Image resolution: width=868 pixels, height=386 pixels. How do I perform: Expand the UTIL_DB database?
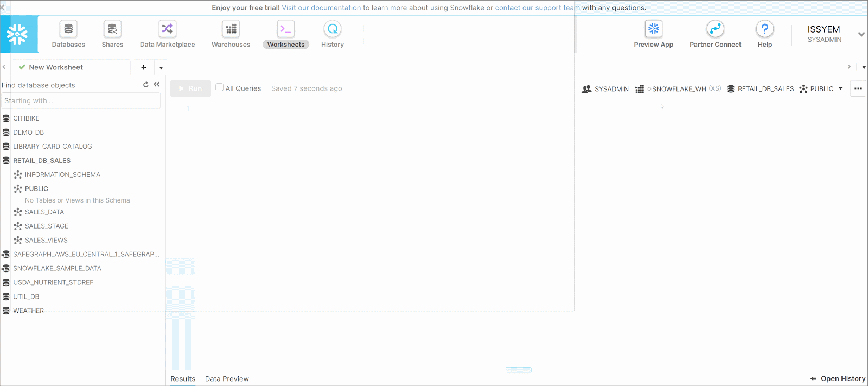[26, 297]
